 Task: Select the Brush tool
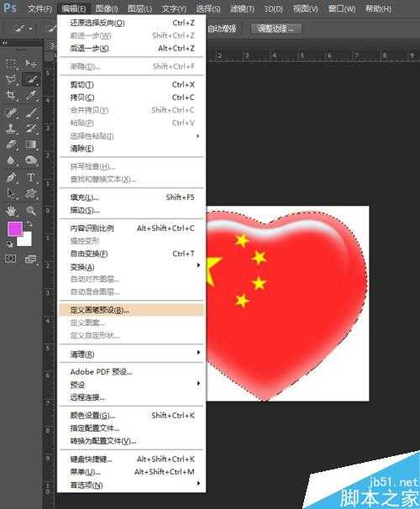click(x=31, y=113)
